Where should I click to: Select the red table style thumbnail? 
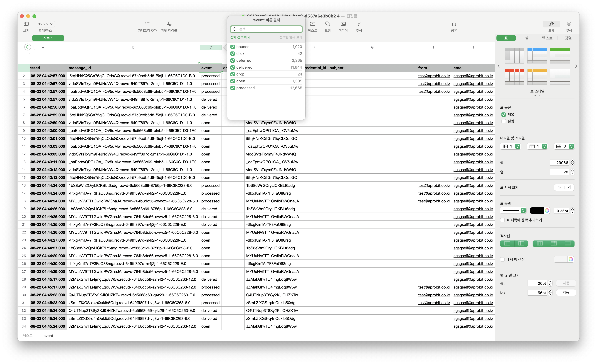514,77
